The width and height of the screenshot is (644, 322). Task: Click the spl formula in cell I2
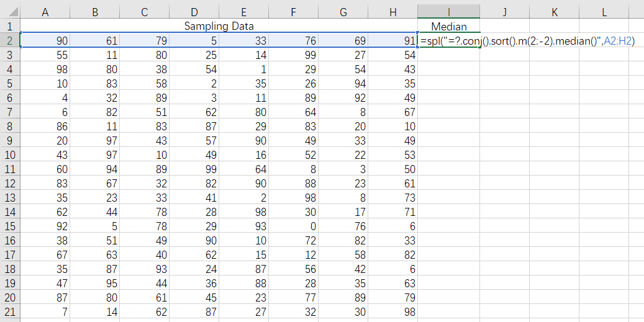528,40
